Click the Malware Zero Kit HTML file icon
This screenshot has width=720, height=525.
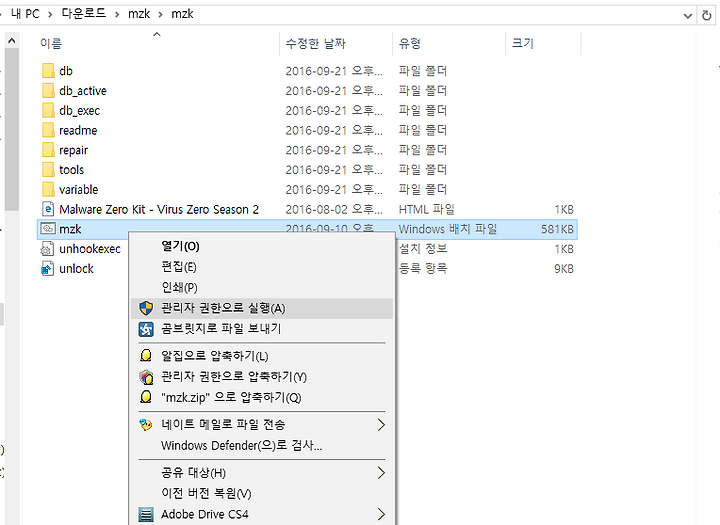tap(48, 209)
